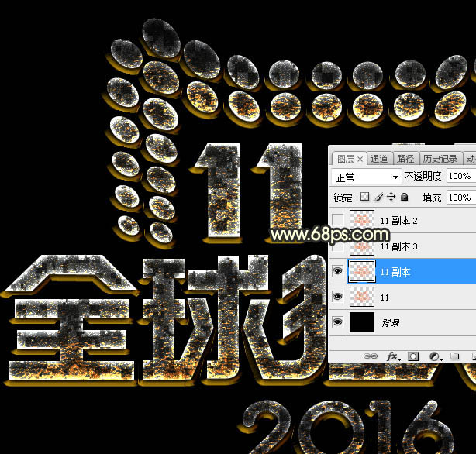Click the 填充 100% field
Image resolution: width=476 pixels, height=454 pixels.
(461, 198)
